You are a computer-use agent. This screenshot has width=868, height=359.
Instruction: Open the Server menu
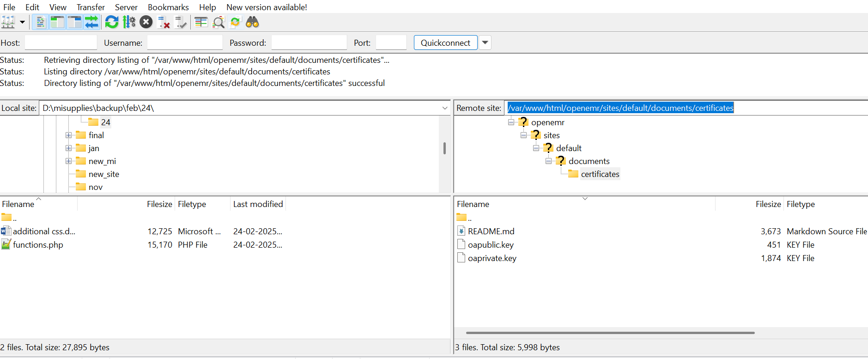click(126, 7)
